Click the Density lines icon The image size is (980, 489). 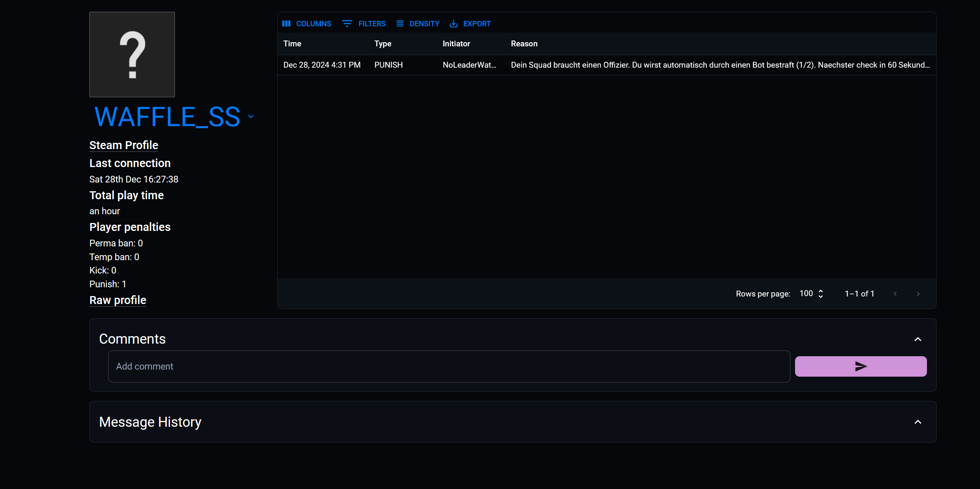400,24
